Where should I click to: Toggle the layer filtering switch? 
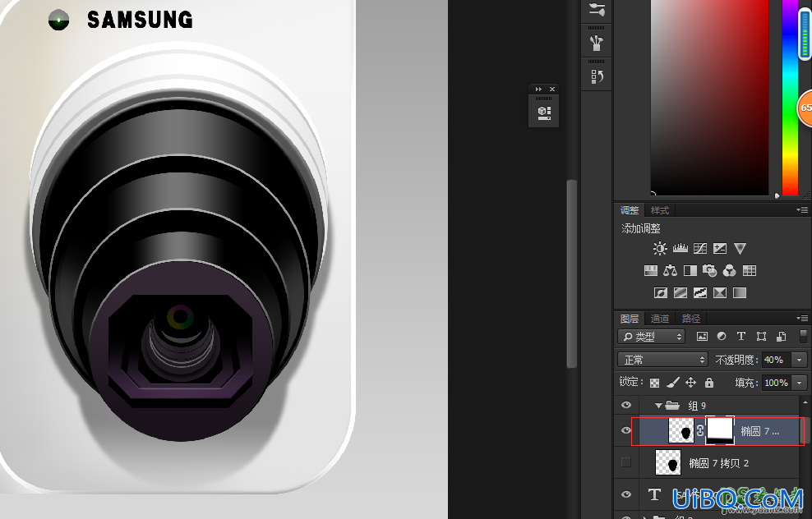803,337
